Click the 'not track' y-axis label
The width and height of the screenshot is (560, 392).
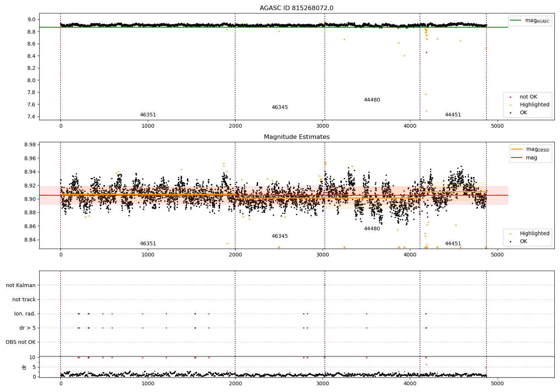coord(24,300)
